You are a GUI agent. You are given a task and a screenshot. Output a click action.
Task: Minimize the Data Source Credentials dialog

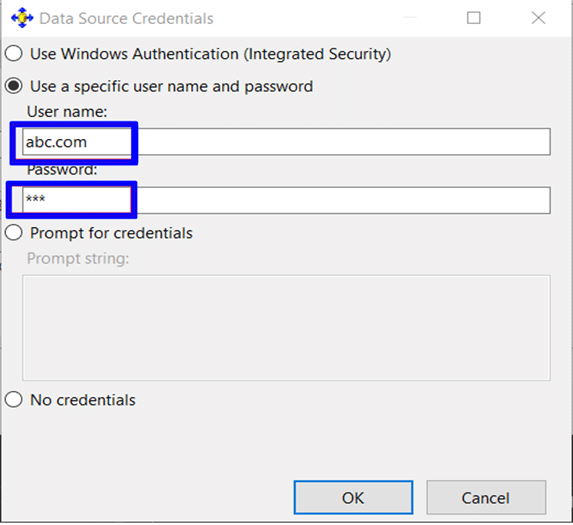pyautogui.click(x=410, y=18)
